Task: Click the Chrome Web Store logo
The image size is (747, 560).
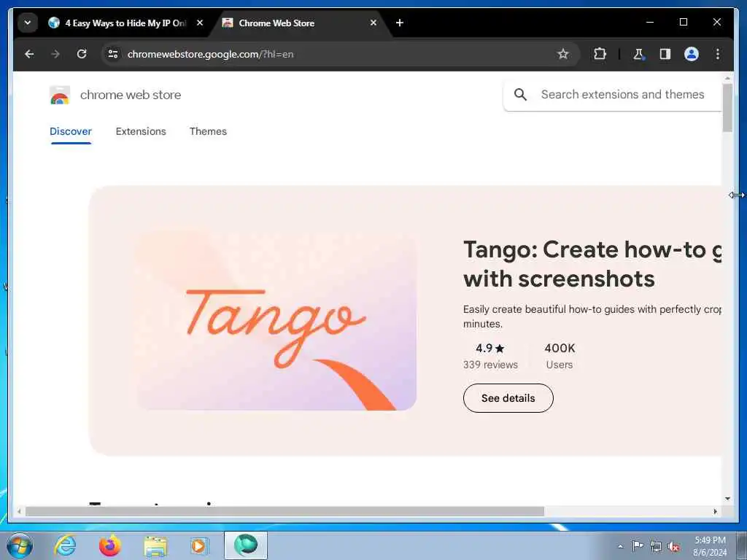Action: (60, 96)
